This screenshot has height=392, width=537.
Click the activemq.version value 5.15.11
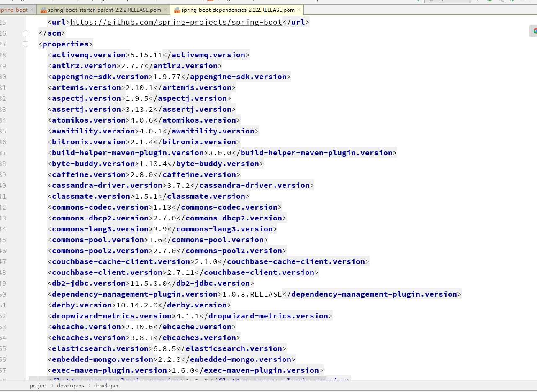146,55
